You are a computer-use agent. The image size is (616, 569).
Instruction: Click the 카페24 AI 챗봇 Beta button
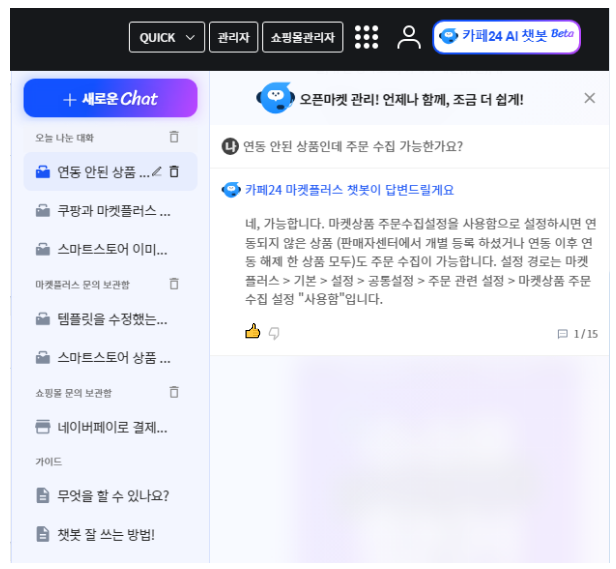pos(506,37)
